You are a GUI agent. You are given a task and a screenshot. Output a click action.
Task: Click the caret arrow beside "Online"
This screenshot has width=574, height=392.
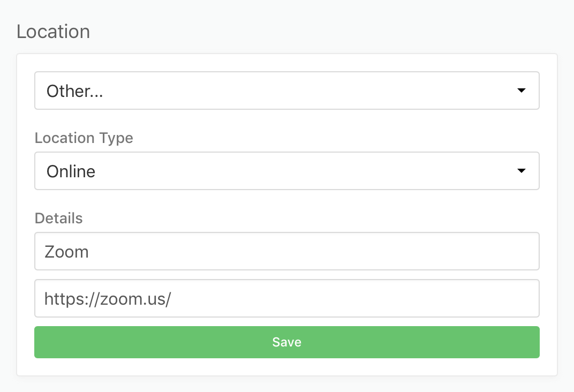click(521, 171)
